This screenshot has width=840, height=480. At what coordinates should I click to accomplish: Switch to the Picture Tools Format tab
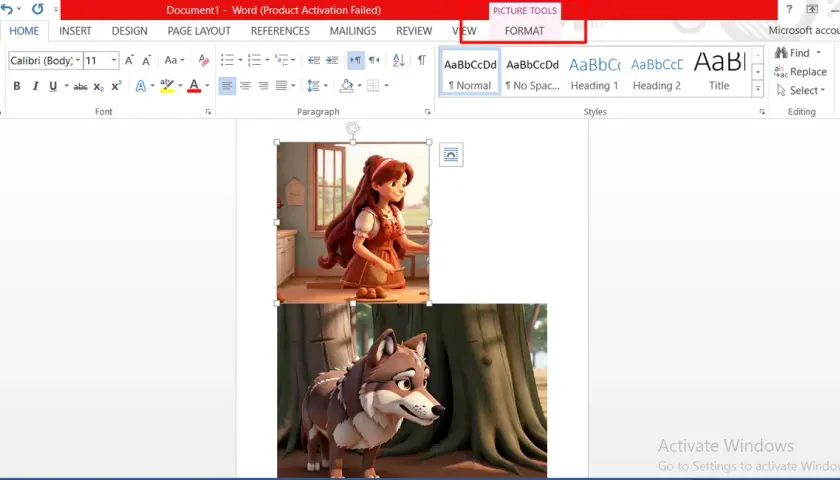tap(524, 31)
